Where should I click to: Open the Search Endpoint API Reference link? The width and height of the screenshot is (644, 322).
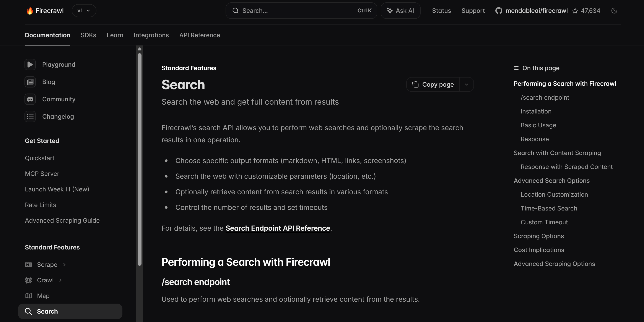pyautogui.click(x=278, y=228)
